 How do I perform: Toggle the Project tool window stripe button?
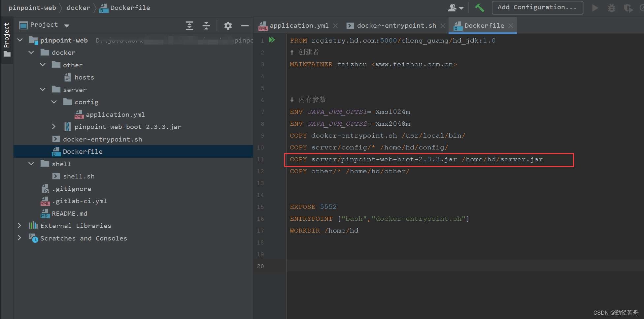(7, 40)
